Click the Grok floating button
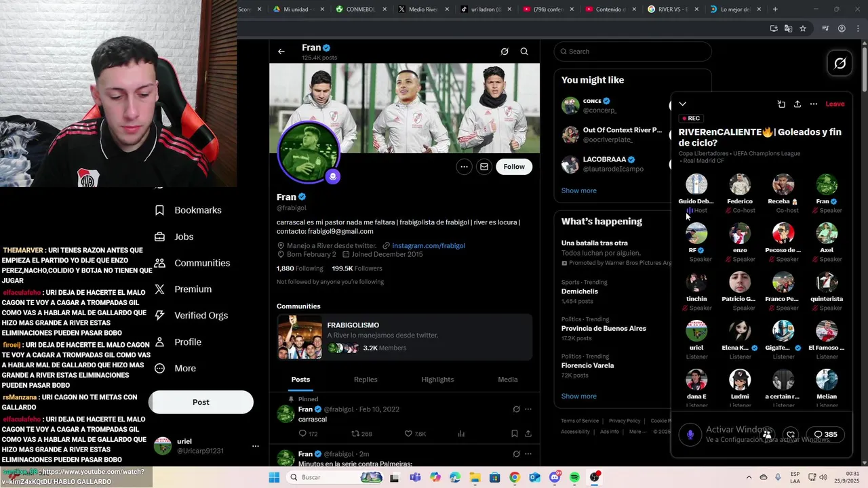This screenshot has width=868, height=488. 840,63
